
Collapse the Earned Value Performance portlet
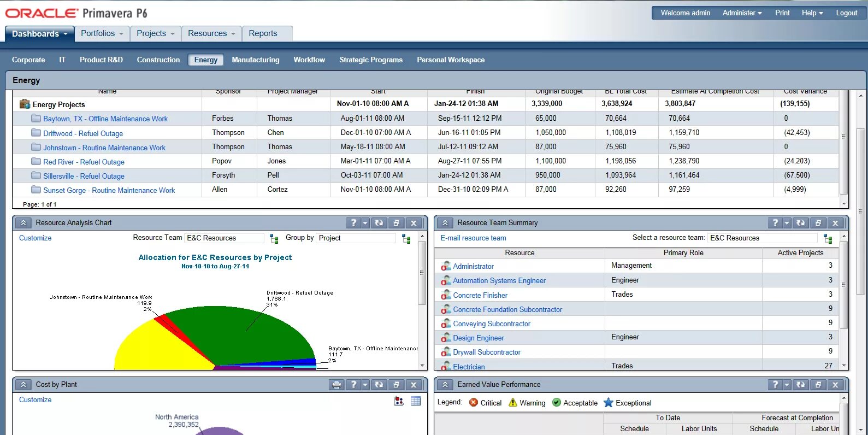[445, 385]
